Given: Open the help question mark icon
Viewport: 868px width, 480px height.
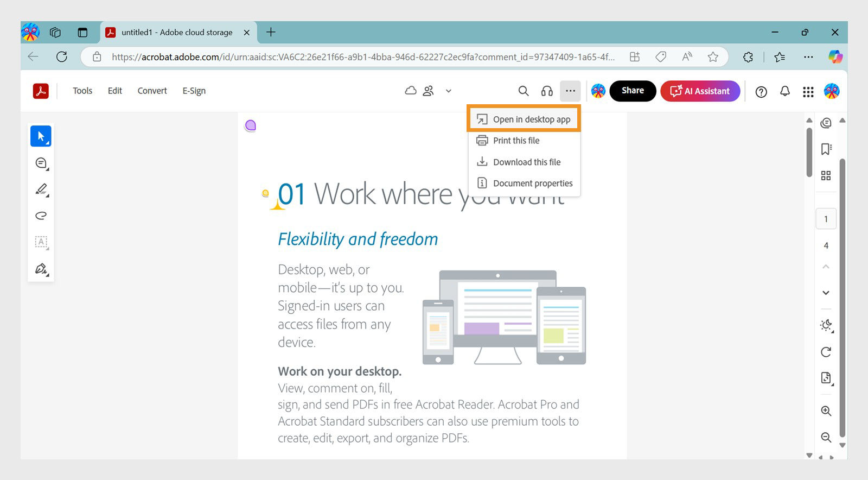Looking at the screenshot, I should point(761,92).
